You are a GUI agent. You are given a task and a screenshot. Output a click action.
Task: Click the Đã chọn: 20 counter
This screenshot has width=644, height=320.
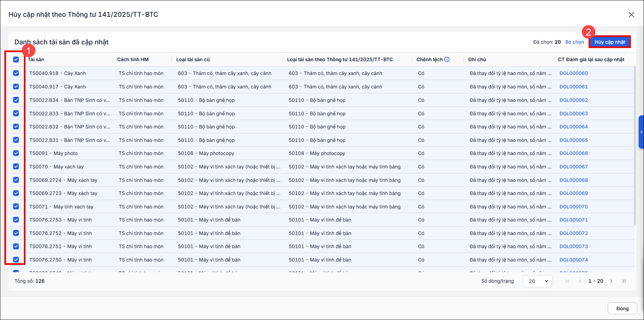(547, 42)
